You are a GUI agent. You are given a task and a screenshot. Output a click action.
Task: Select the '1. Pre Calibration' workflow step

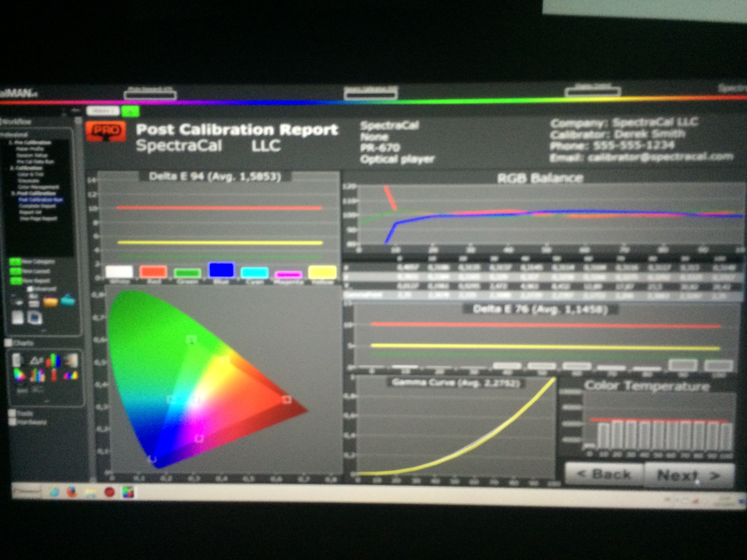point(30,143)
